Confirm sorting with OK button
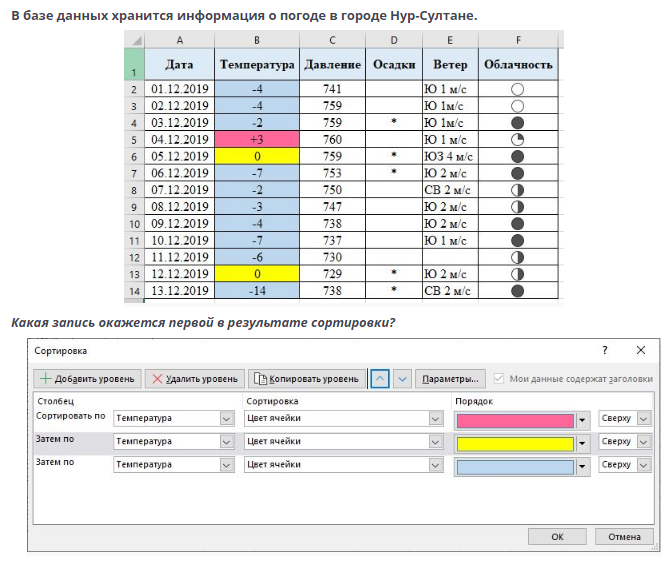Image resolution: width=665 pixels, height=564 pixels. point(556,537)
